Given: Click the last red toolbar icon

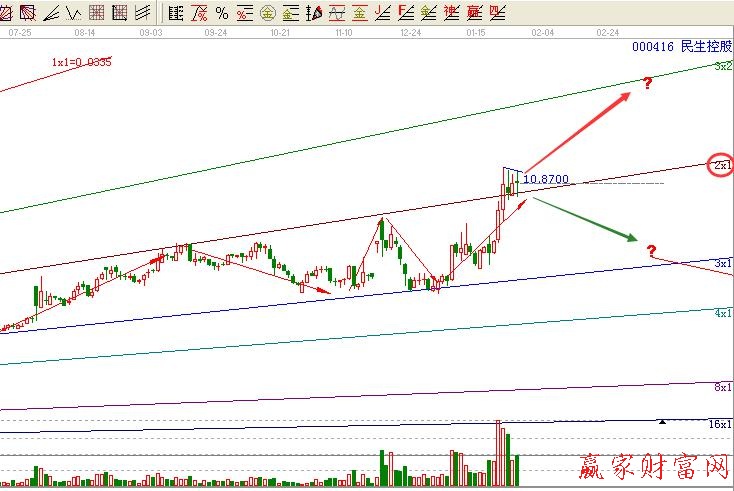Looking at the screenshot, I should pyautogui.click(x=498, y=13).
